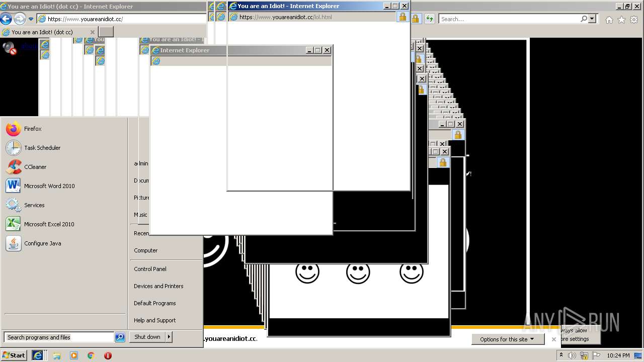The height and width of the screenshot is (362, 644).
Task: Select Default Programs
Action: tap(154, 303)
